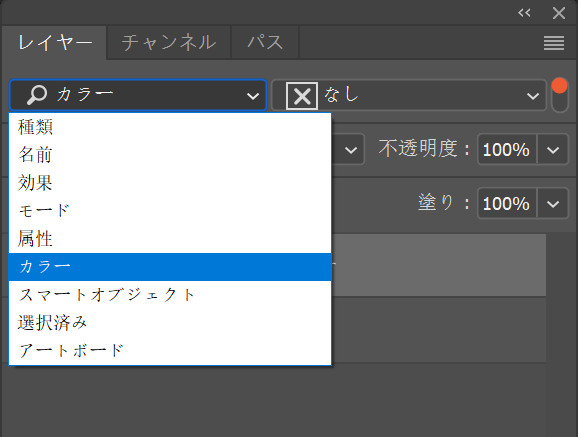Select 選択済み from the filter list
The width and height of the screenshot is (578, 437).
[170, 323]
